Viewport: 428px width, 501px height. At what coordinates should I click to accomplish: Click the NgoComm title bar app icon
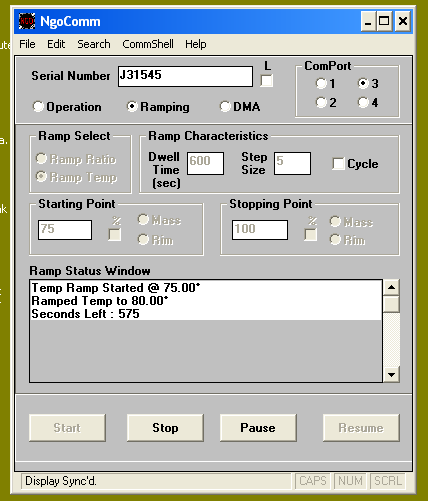click(27, 21)
